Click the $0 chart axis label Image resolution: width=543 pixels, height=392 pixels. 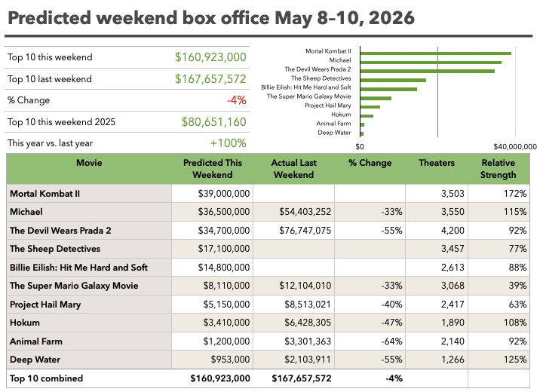point(360,147)
